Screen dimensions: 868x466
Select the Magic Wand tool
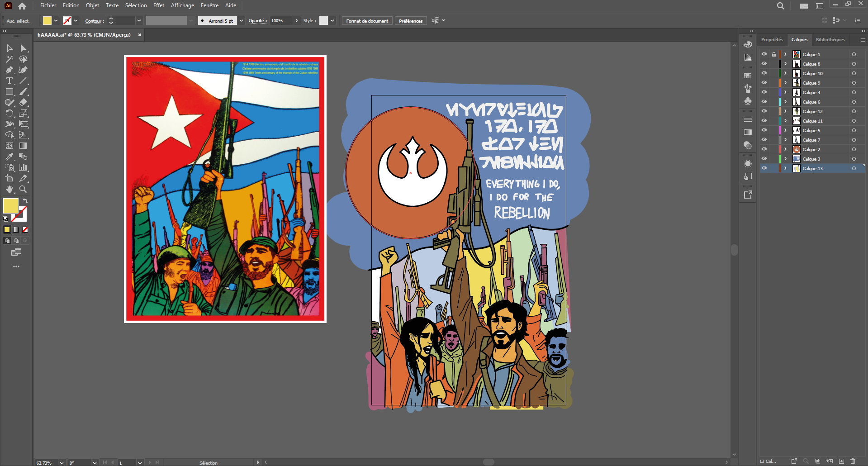coord(9,59)
